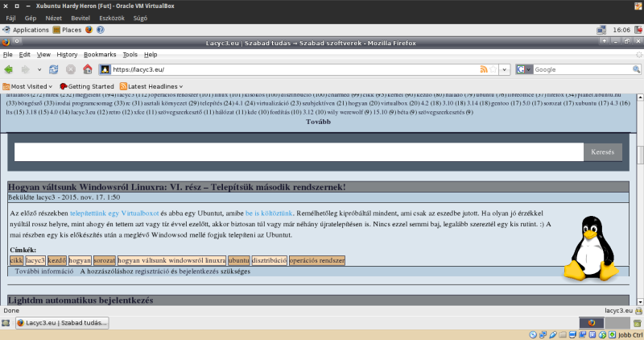Select the sorozat tag

pyautogui.click(x=105, y=260)
